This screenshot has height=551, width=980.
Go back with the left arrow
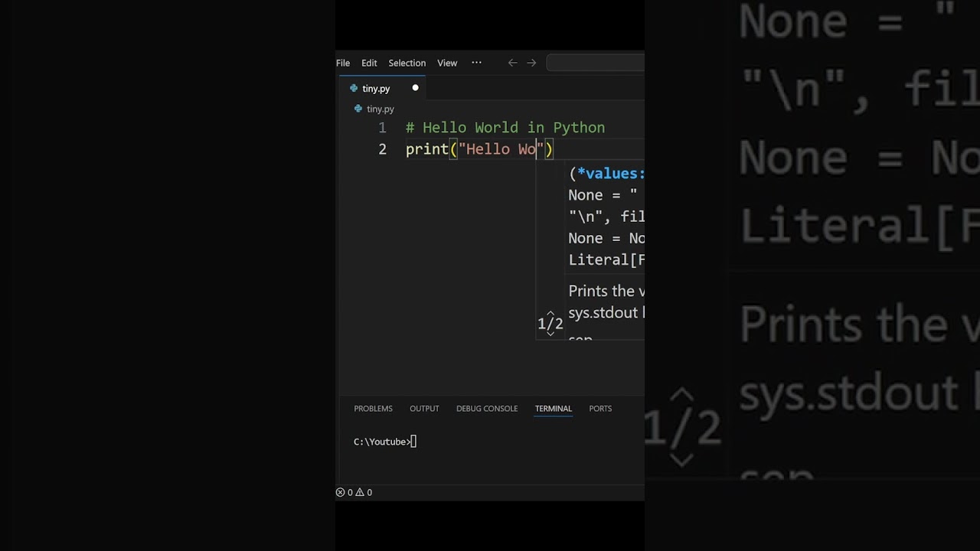coord(512,63)
